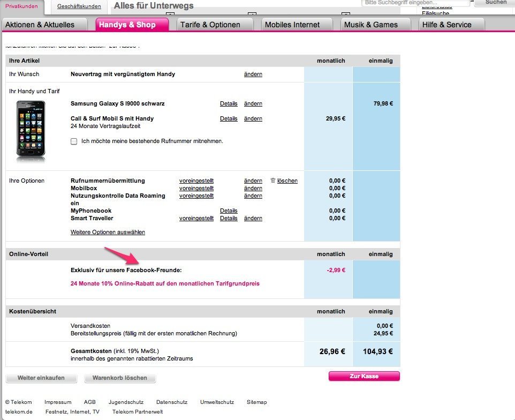Screen dimensions: 515x420
Task: Click ändern for Nutzungskontrolle Data Roaming
Action: (x=253, y=196)
